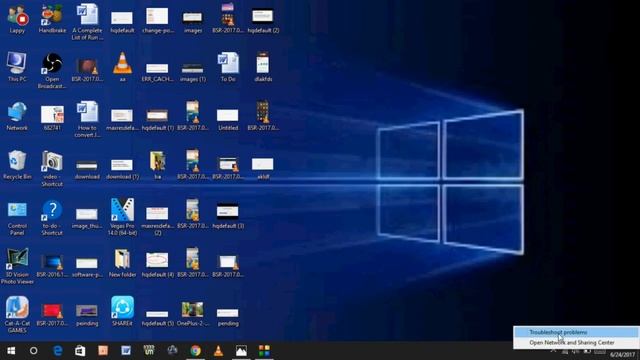Screen dimensions: 640x360
Task: Select the Recycle Bin icon
Action: (17, 165)
